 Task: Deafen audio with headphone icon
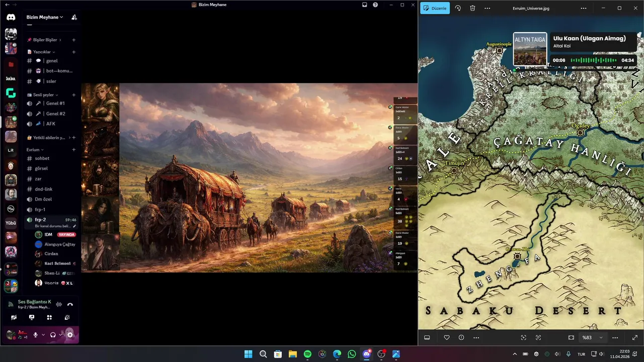53,335
